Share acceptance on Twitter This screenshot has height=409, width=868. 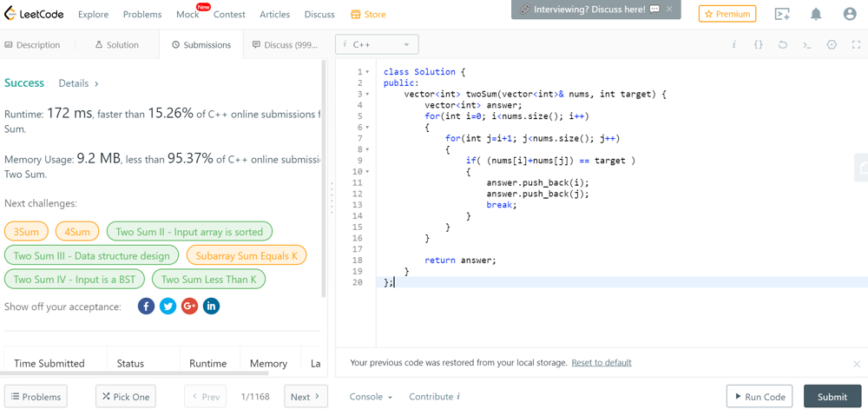pos(168,306)
